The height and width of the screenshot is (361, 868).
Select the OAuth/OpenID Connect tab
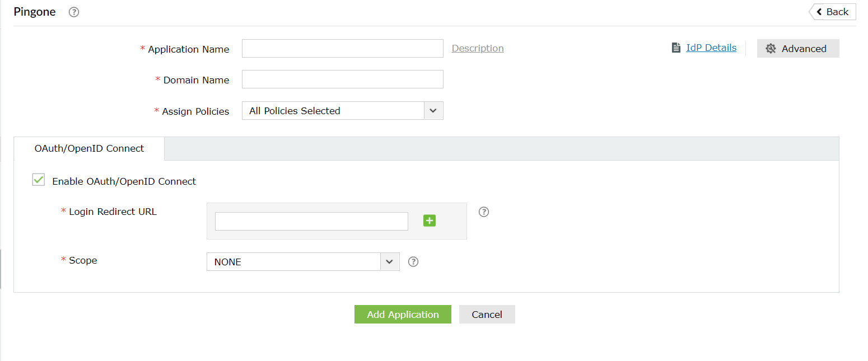[89, 149]
